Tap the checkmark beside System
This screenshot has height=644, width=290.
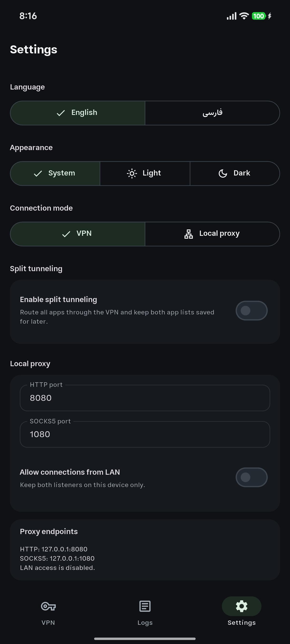click(x=38, y=174)
